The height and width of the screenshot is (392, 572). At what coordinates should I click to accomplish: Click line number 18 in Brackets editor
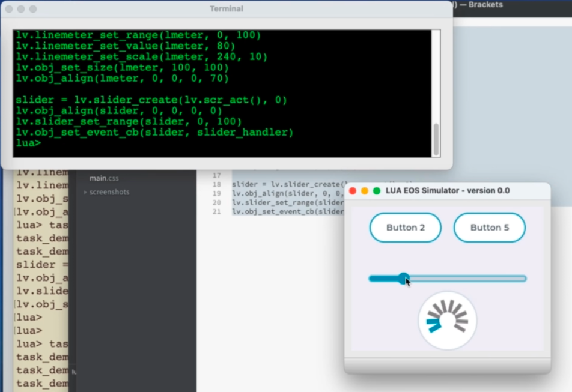217,184
